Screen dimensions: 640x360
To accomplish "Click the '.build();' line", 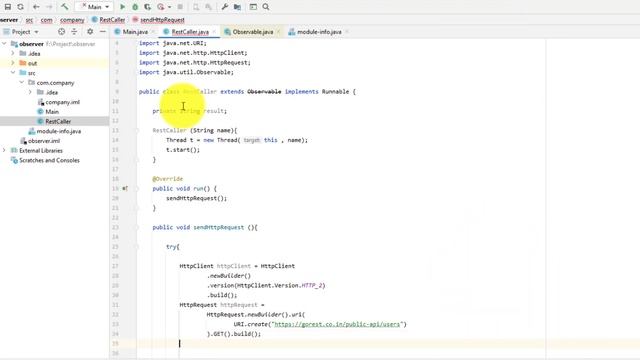I will click(x=222, y=295).
